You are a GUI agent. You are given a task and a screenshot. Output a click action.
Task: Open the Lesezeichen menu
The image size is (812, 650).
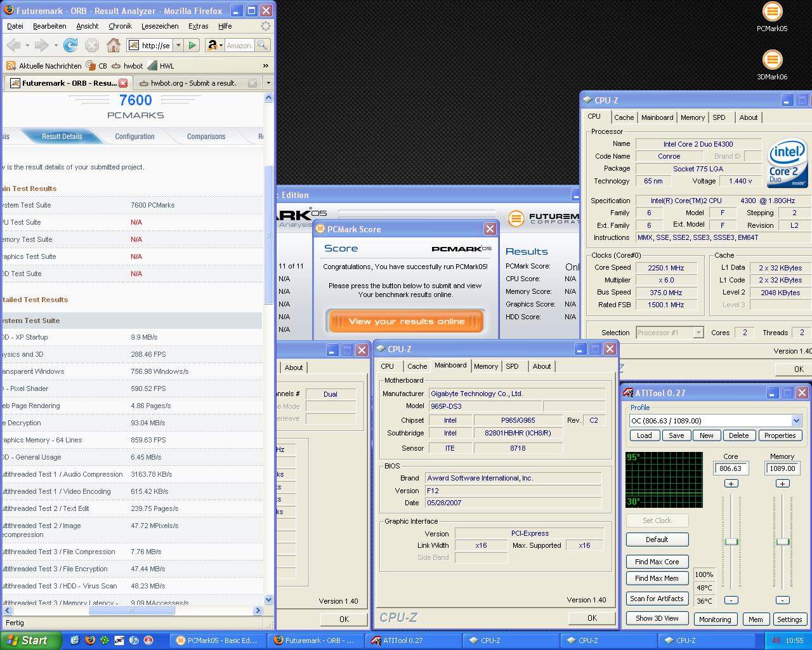pos(160,26)
